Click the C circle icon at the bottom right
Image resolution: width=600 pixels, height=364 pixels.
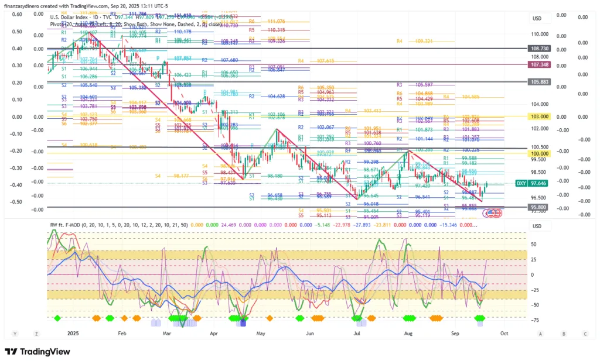(x=585, y=334)
